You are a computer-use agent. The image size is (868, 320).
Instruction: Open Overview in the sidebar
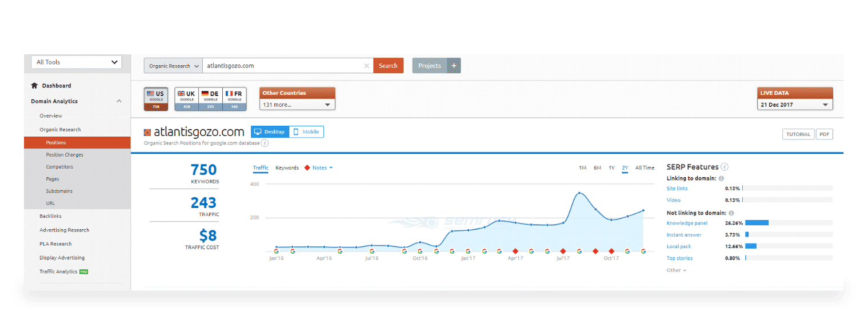coord(51,116)
